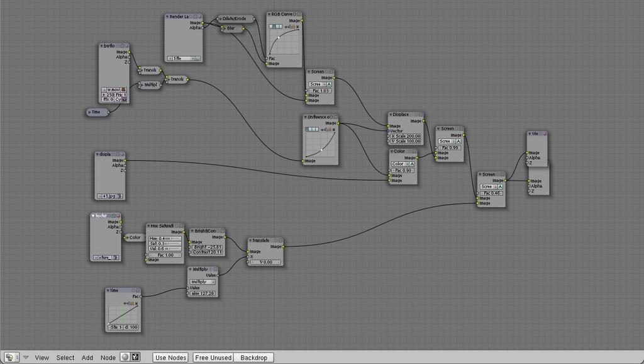Screen dimensions: 644x364
Task: Adjust the Val 0.6 slider
Action: tap(165, 248)
